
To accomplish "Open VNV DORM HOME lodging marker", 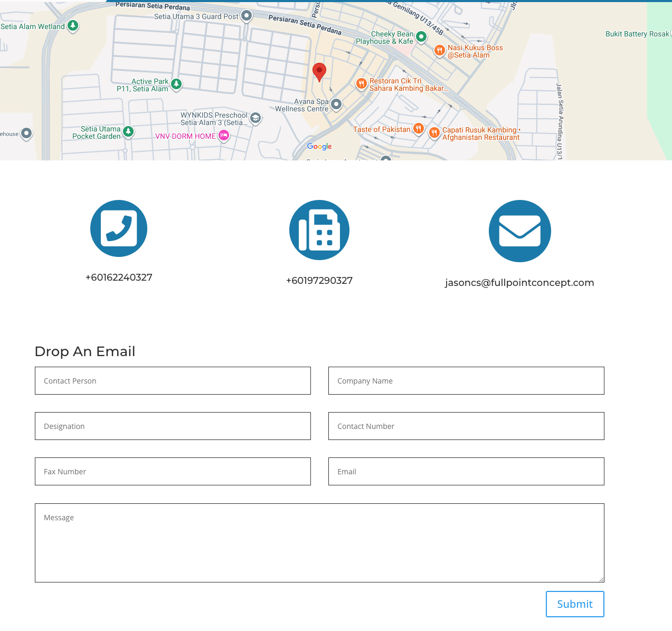I will tap(224, 136).
